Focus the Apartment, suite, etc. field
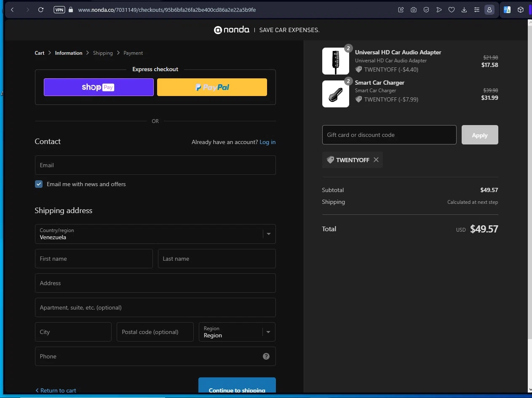The height and width of the screenshot is (398, 532). coord(155,307)
